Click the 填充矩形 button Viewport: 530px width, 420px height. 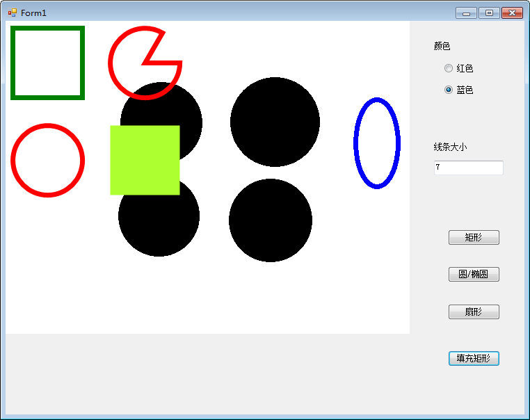[474, 358]
